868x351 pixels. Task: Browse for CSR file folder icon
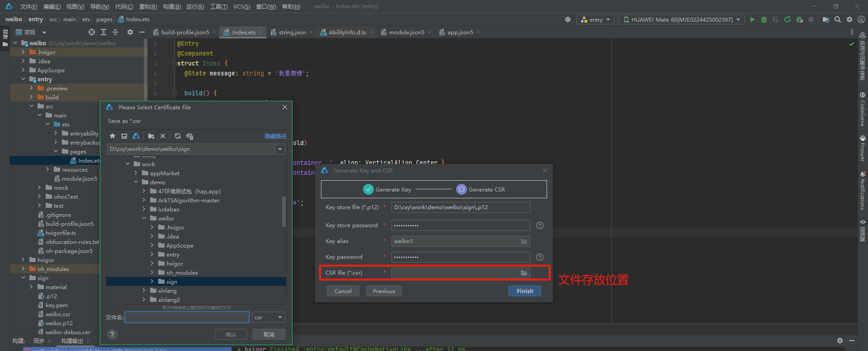coord(524,273)
